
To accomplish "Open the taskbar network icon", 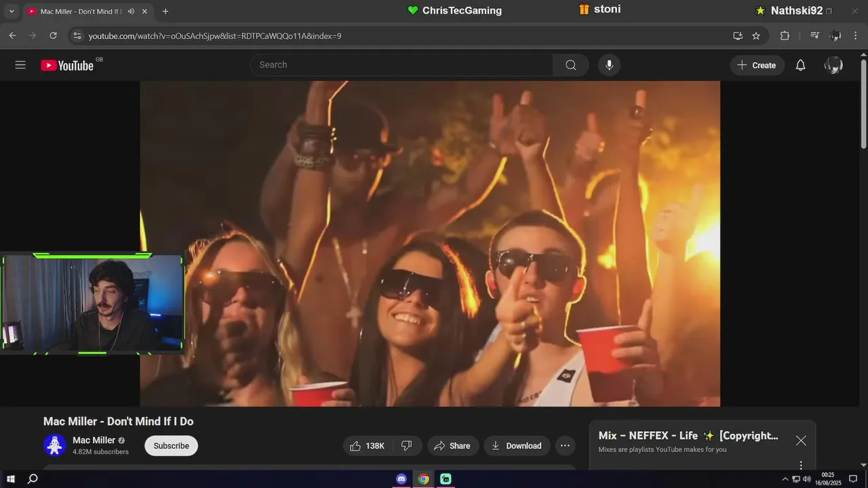I will click(796, 479).
